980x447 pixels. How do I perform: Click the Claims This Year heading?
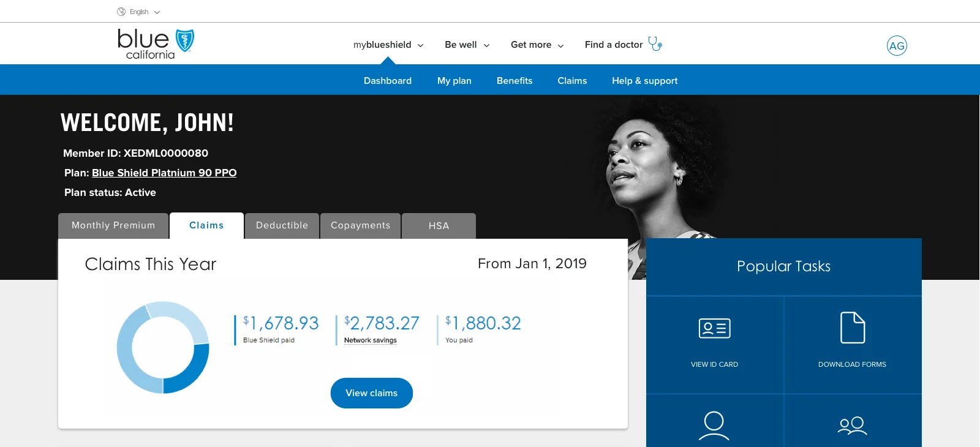coord(151,264)
